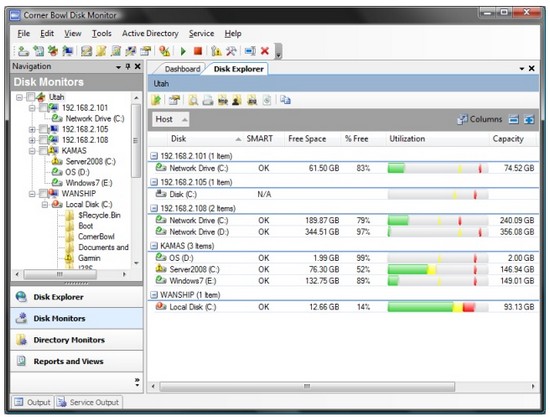
Task: Open the Directory Monitors navigation section
Action: click(76, 340)
